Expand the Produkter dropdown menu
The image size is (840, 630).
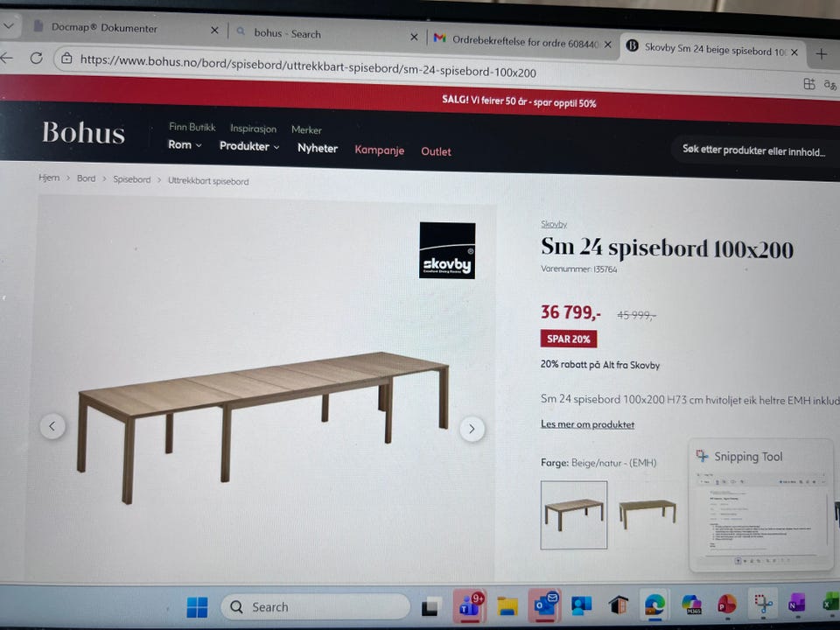(x=249, y=146)
